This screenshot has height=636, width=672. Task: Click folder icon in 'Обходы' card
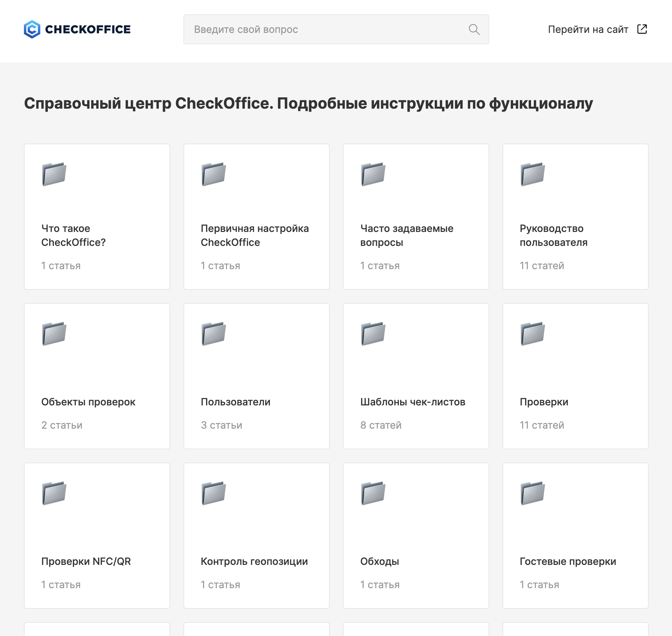pos(373,493)
